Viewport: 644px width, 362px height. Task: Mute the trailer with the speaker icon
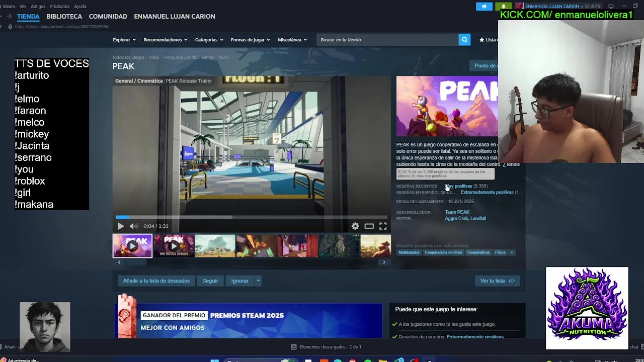(x=133, y=226)
